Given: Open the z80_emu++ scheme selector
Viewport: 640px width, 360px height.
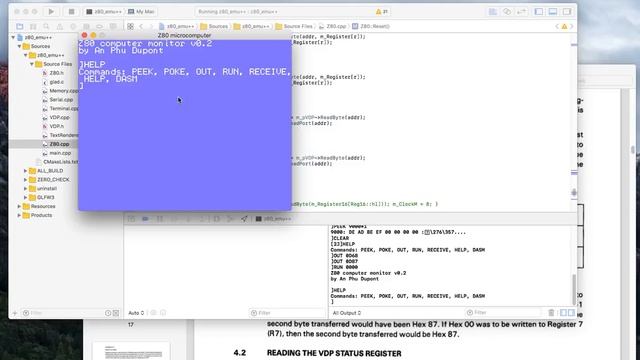Looking at the screenshot, I should (104, 12).
